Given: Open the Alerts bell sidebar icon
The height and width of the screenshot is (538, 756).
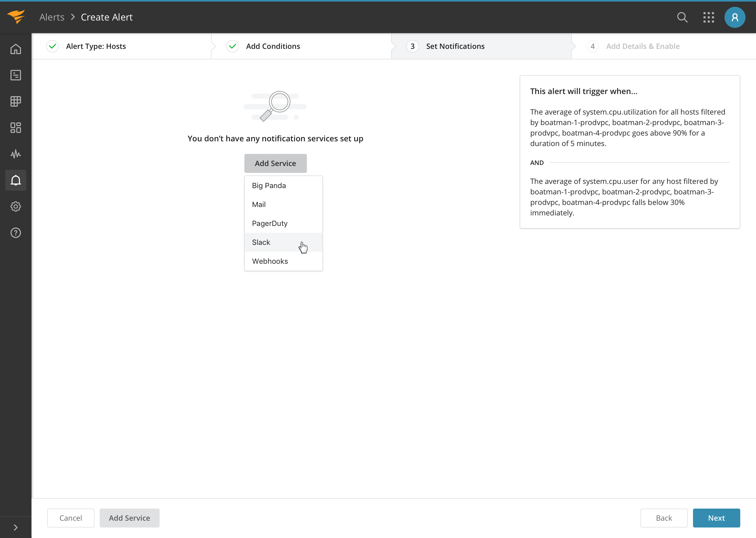Looking at the screenshot, I should [15, 180].
